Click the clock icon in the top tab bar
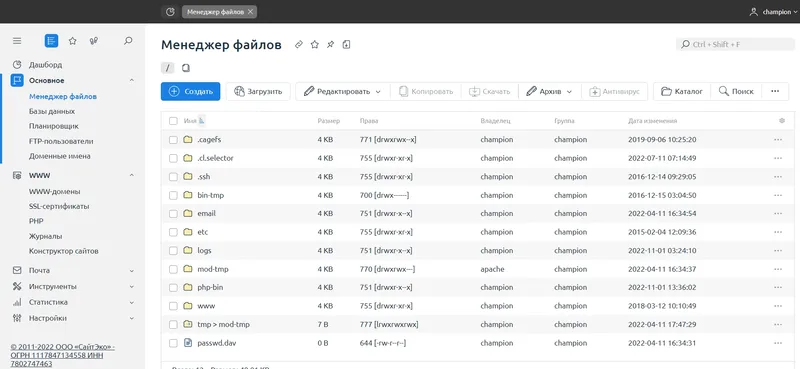The image size is (800, 369). click(x=170, y=12)
